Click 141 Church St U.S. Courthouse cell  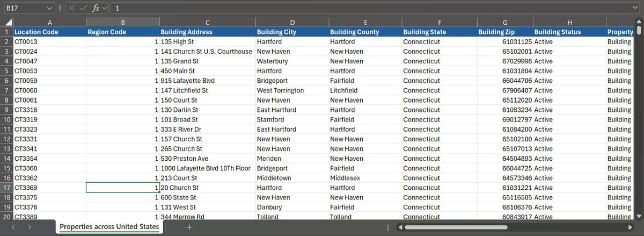coord(207,51)
